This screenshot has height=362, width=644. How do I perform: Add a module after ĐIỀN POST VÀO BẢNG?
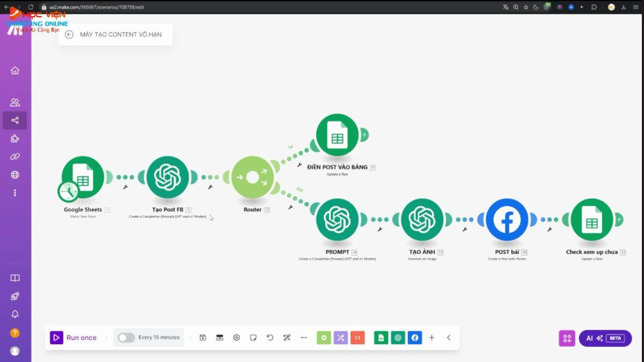click(x=364, y=135)
